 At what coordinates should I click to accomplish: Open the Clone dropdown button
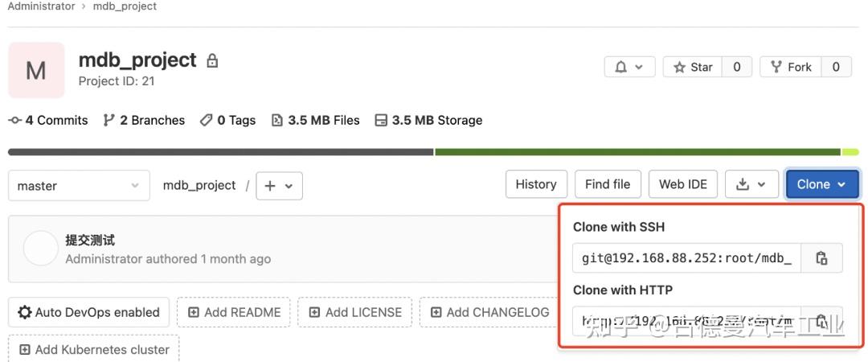821,184
